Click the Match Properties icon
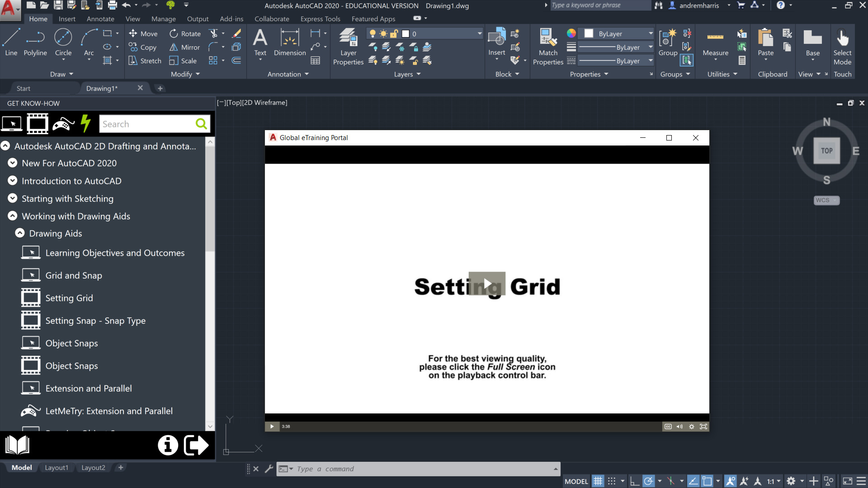868x488 pixels. click(548, 45)
